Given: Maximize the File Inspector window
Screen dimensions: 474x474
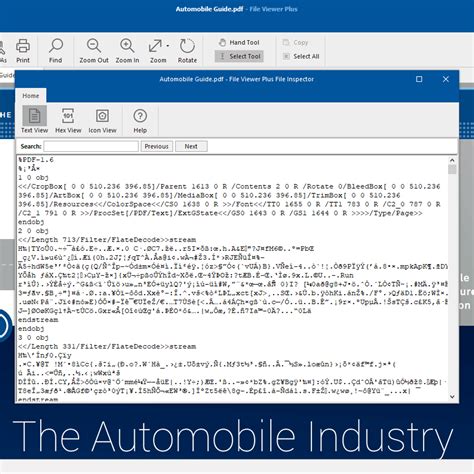Looking at the screenshot, I should pos(419,79).
